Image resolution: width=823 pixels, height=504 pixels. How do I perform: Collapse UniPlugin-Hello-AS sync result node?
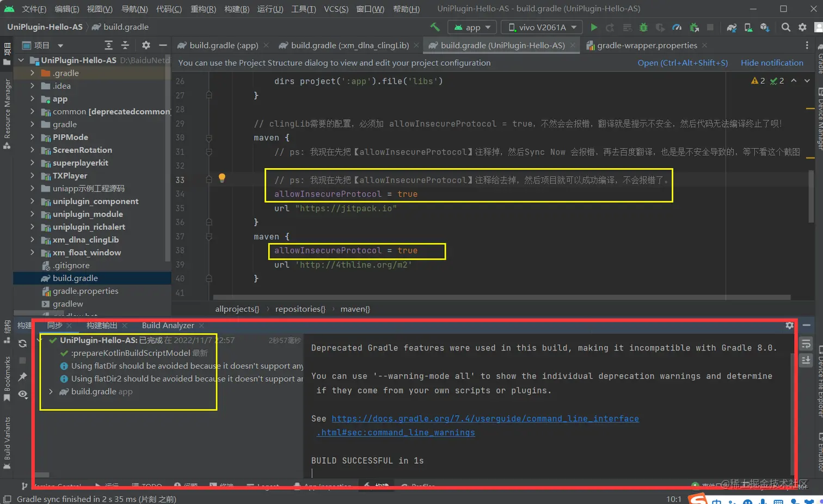click(40, 340)
